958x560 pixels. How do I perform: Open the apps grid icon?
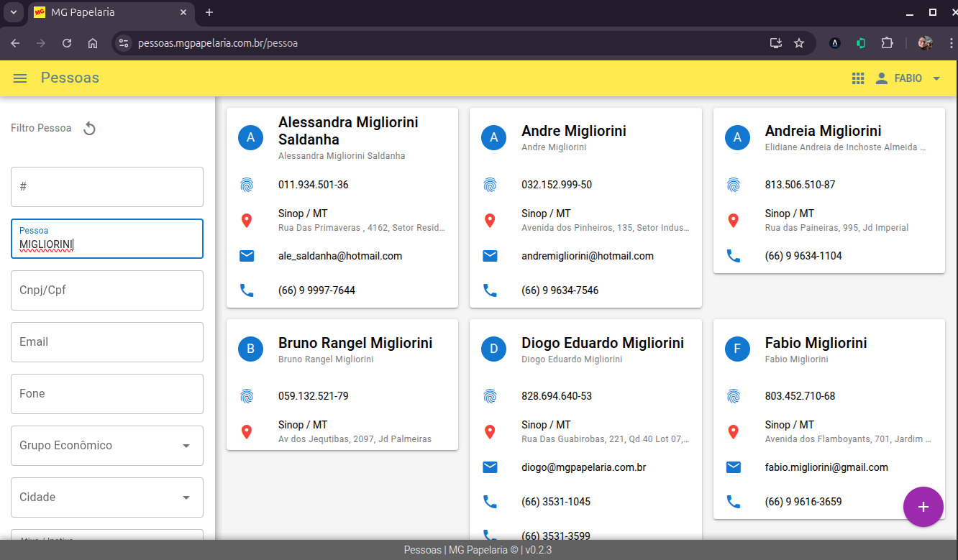tap(857, 78)
